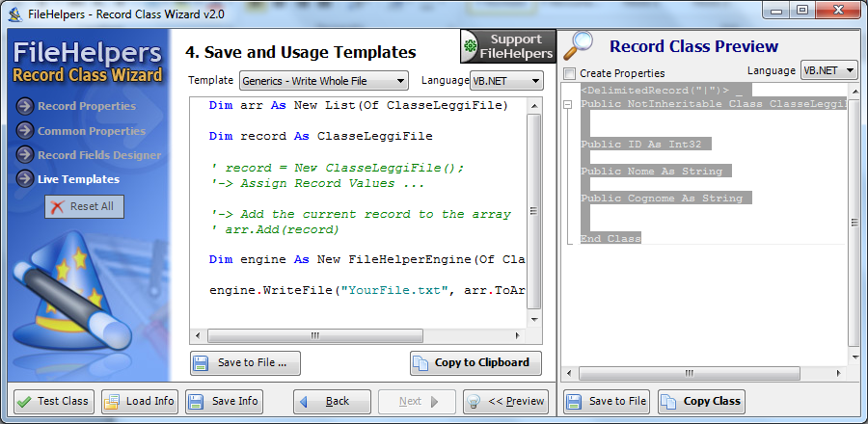This screenshot has height=424, width=868.
Task: Go to Record Fields Designer step
Action: click(x=99, y=155)
